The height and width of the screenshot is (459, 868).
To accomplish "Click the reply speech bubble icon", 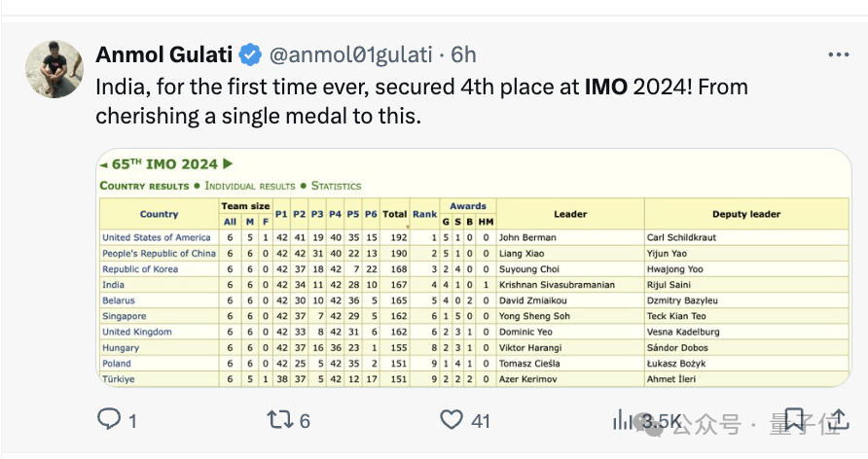I will point(109,419).
